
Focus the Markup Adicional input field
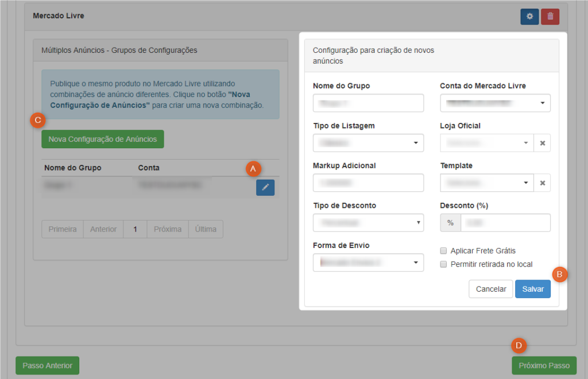[x=368, y=183]
